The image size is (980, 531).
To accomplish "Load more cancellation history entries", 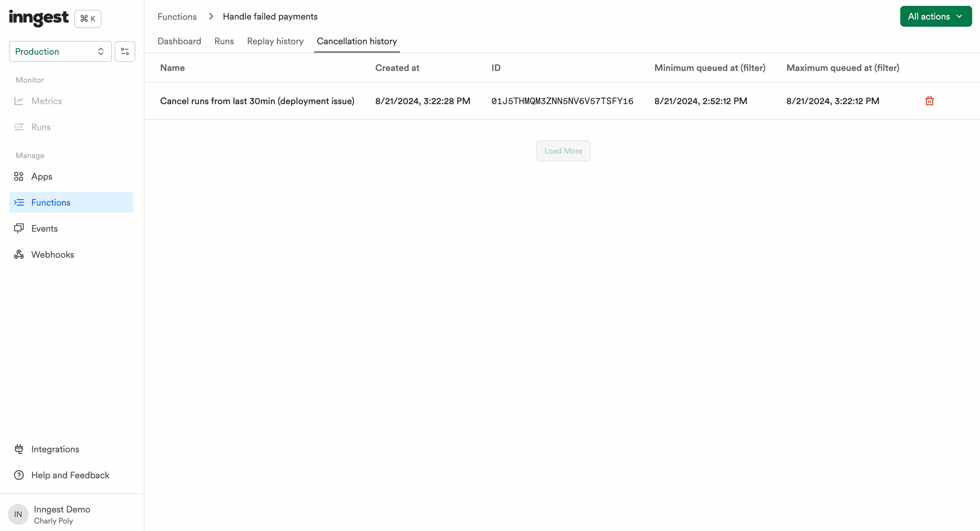I will (x=564, y=150).
